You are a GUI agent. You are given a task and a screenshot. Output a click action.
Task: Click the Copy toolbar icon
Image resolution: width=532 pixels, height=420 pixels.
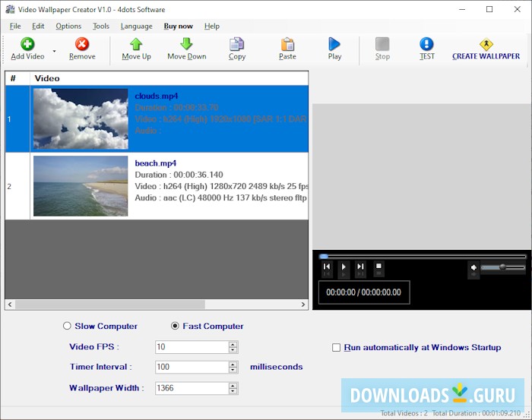237,45
